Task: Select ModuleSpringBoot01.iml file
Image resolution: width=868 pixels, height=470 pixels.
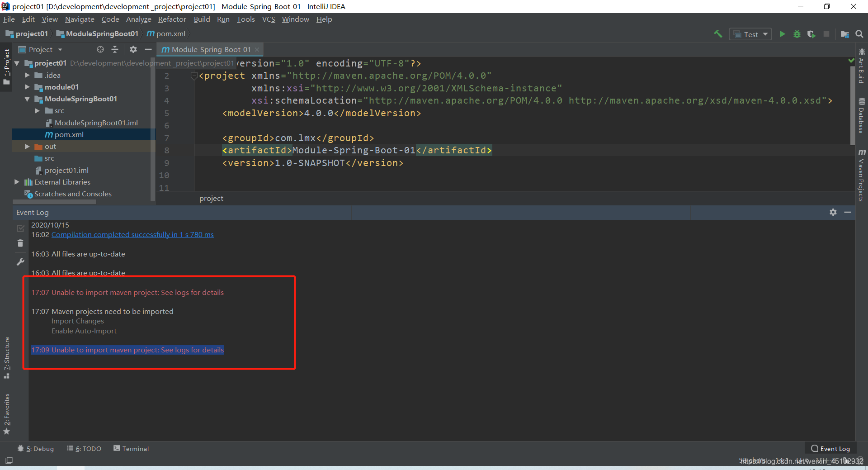Action: [x=92, y=123]
